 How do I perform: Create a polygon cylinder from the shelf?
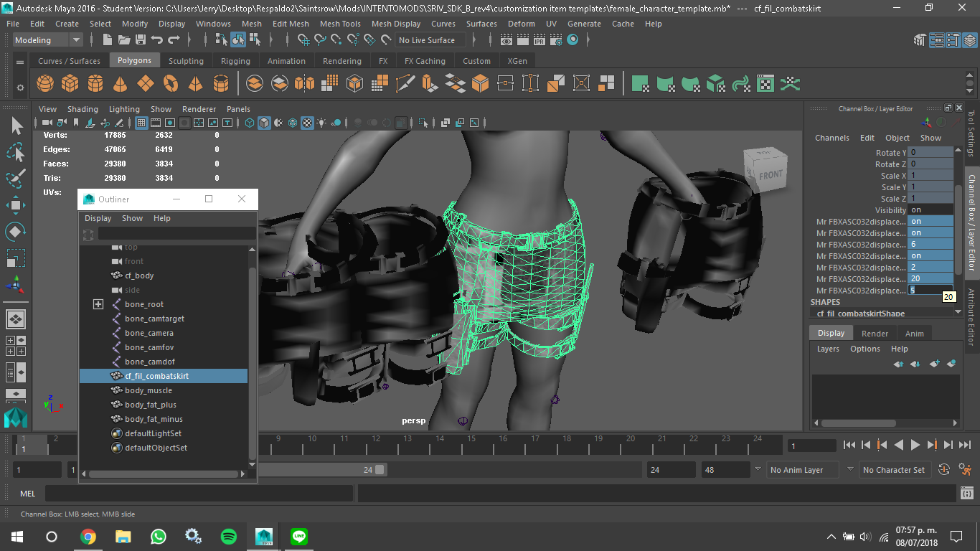point(95,84)
